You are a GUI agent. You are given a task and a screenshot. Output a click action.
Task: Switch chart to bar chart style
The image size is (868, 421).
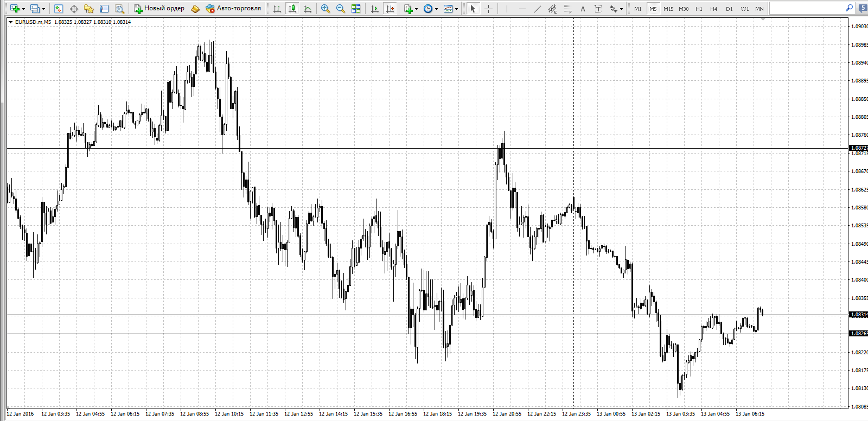coord(277,9)
